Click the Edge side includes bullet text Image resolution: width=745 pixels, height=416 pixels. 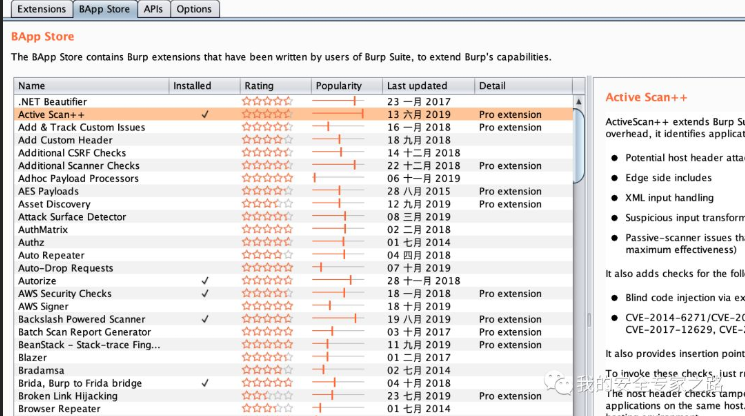pyautogui.click(x=669, y=178)
